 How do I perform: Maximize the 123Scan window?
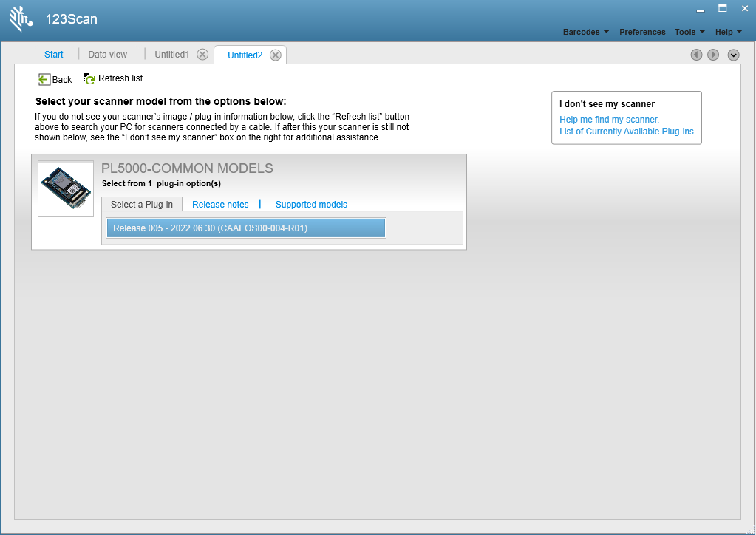[x=722, y=9]
